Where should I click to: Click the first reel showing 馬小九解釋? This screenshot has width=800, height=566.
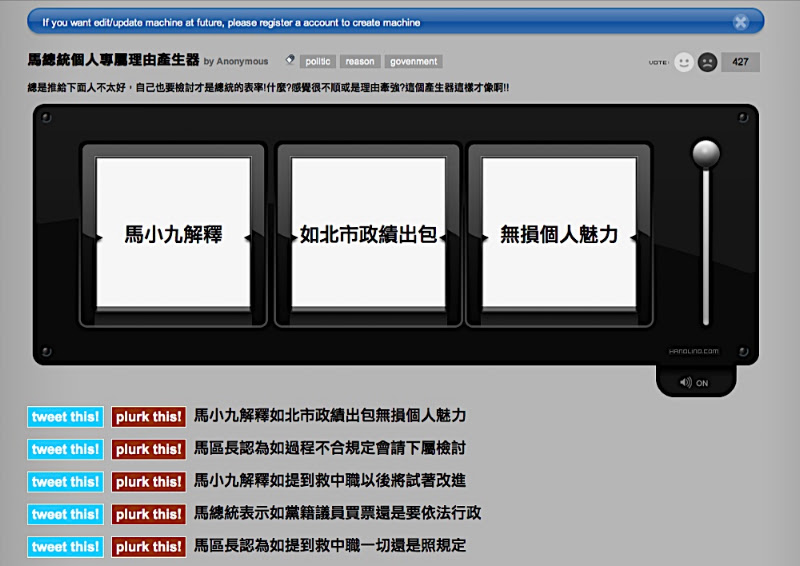tap(173, 233)
